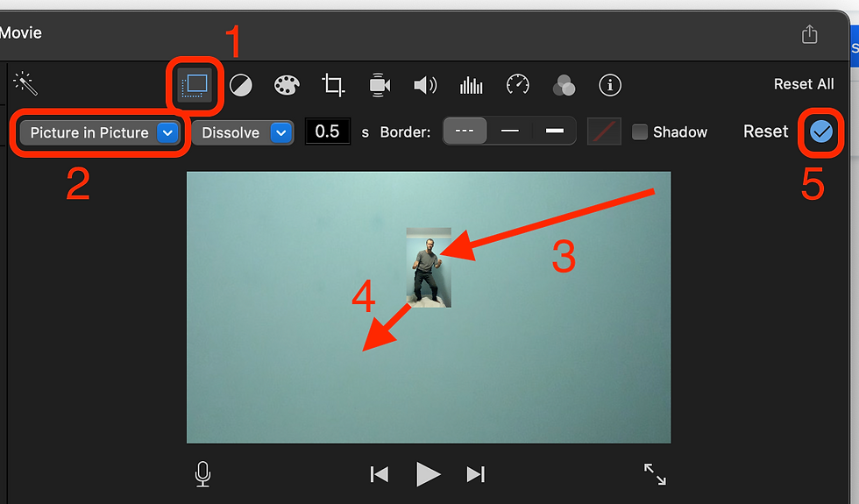Open the Picture in Picture dropdown
The image size is (859, 504).
click(100, 132)
